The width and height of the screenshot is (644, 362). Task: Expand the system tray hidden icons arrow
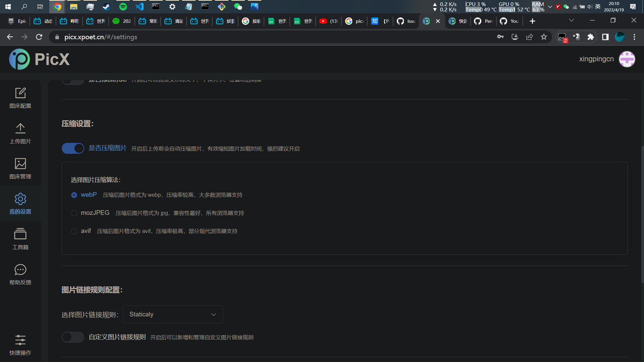point(550,7)
